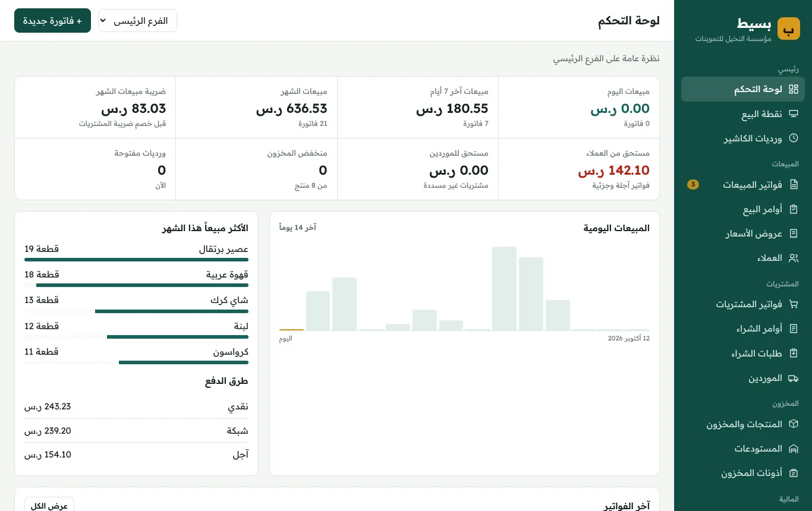Click the 180.55 ر.س last 7 days sales value
Viewport: 812px width, 511px height.
pos(452,109)
